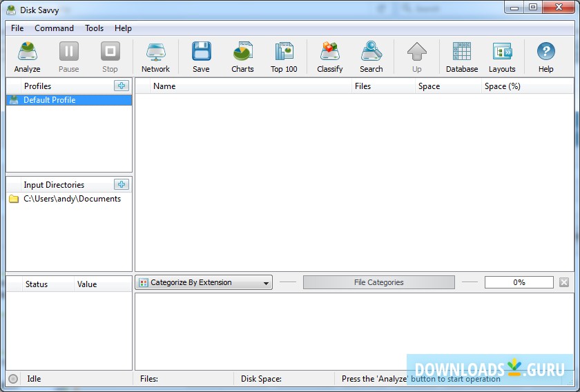Open the File menu
Viewport: 580px width, 392px height.
17,28
